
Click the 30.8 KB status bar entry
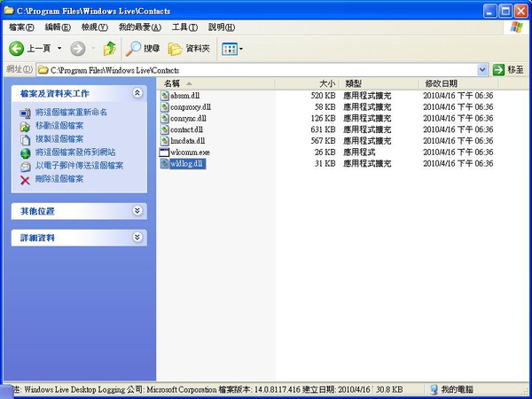tap(389, 389)
